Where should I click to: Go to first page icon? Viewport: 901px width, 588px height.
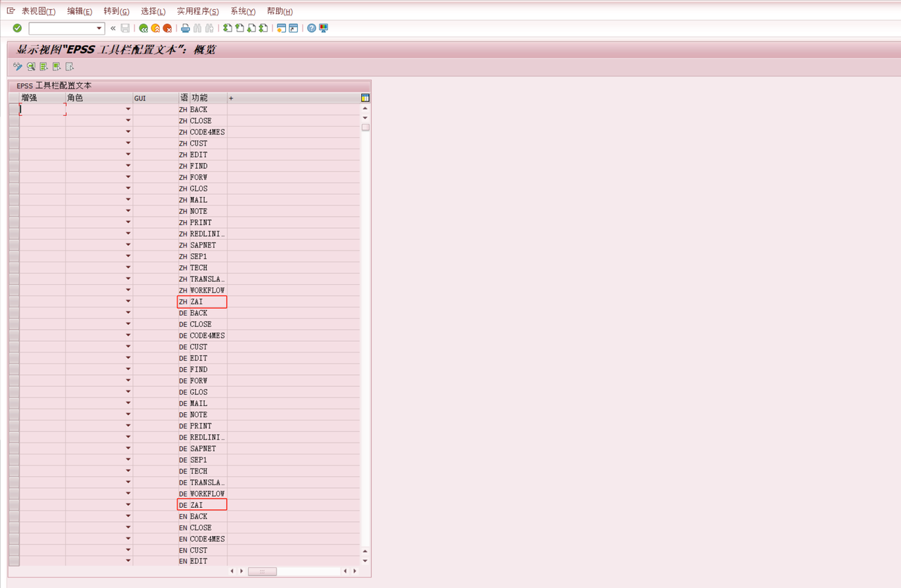click(227, 28)
